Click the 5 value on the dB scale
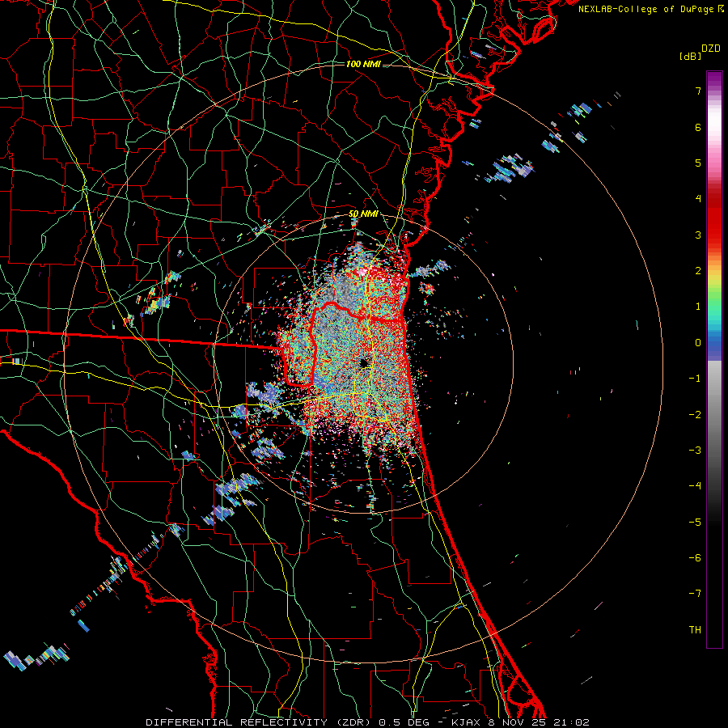This screenshot has height=728, width=728. 698,163
